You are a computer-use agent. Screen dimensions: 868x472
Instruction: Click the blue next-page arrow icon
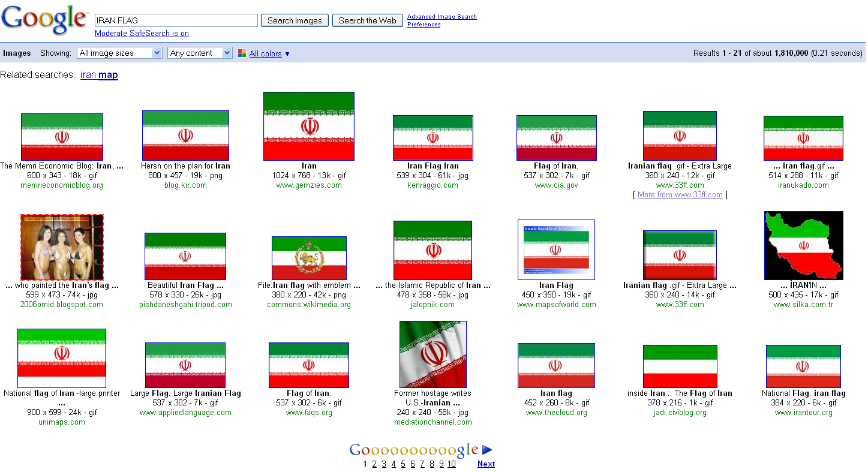[x=487, y=450]
